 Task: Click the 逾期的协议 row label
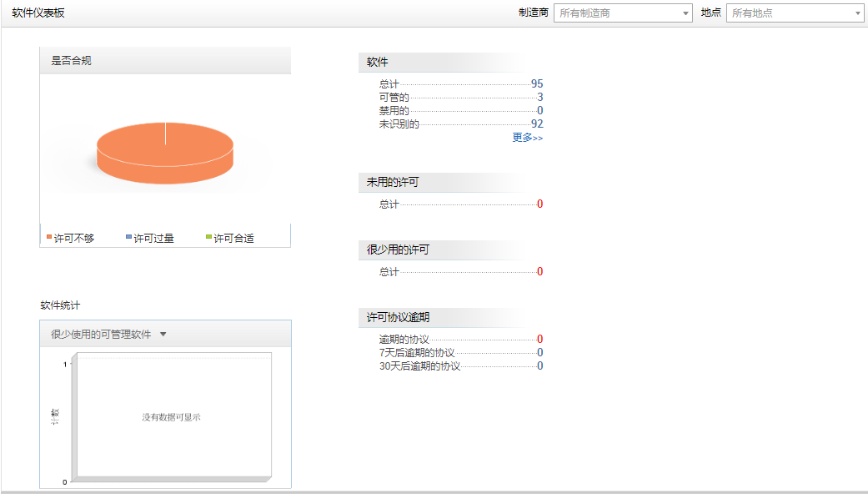point(404,339)
